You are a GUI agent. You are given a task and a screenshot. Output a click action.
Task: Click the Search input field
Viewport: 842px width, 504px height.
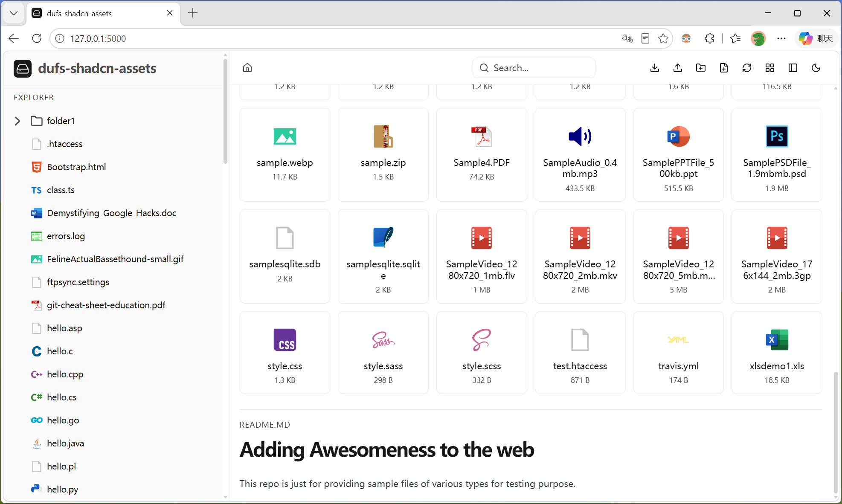coord(534,68)
